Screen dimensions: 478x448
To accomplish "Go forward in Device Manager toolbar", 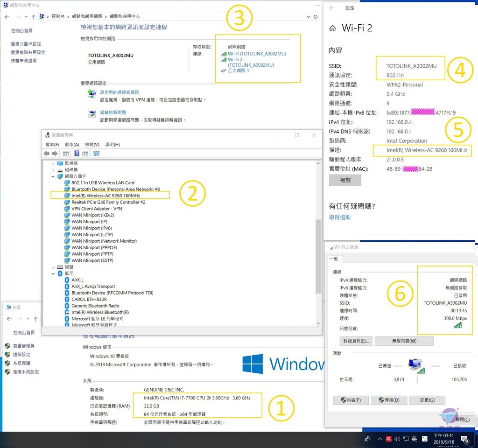I will pos(55,154).
